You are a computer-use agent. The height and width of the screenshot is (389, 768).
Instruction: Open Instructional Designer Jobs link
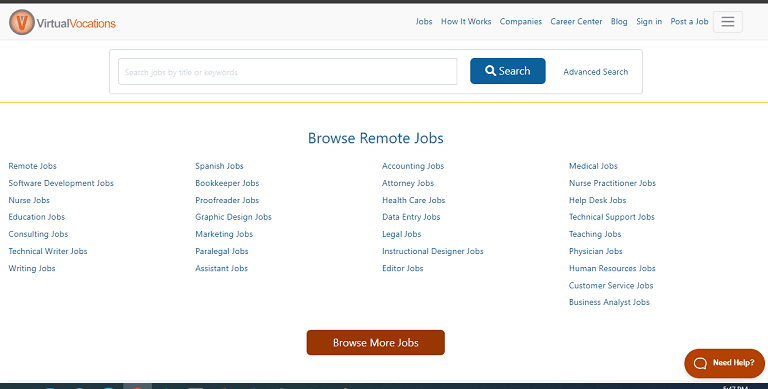pos(432,251)
